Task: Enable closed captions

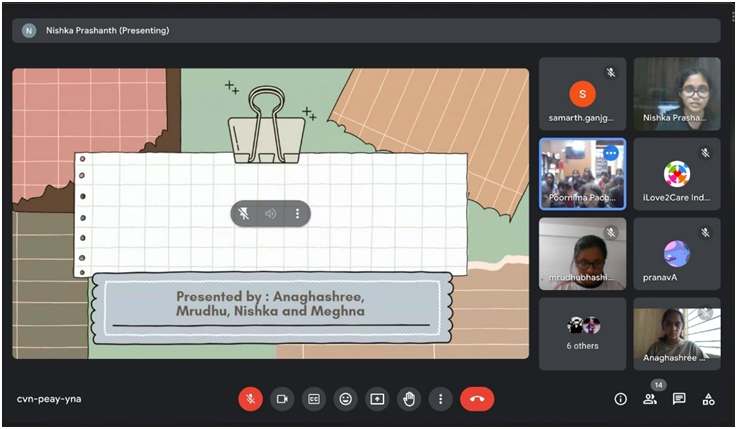Action: coord(314,399)
